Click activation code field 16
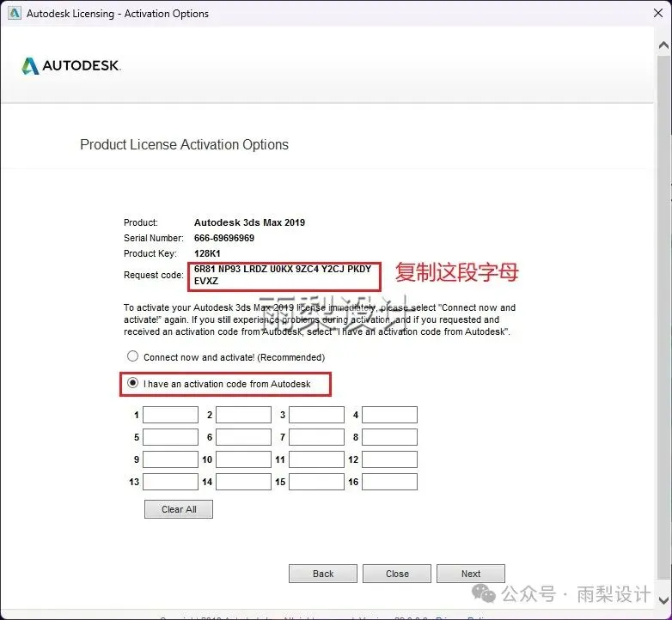 (x=389, y=482)
